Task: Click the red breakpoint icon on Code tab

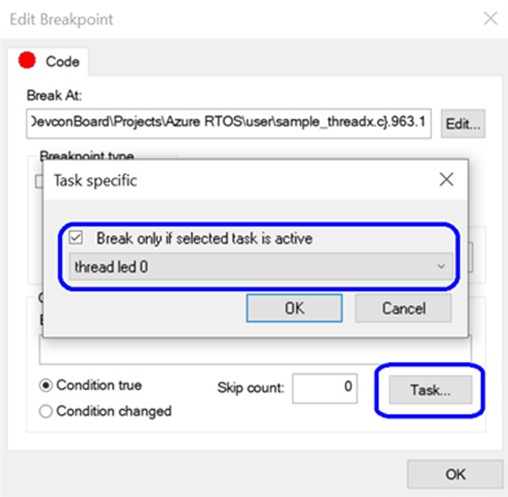Action: tap(27, 60)
